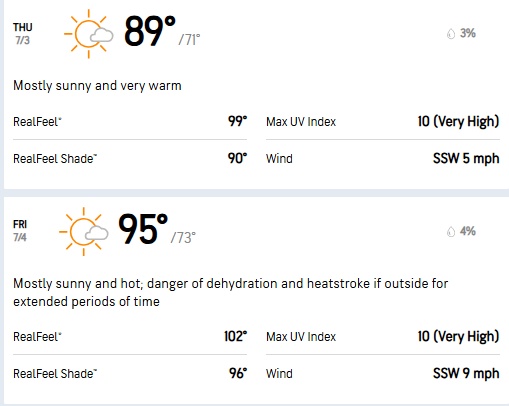The image size is (509, 406).
Task: Select 'Mostly sunny and very warm' description
Action: [97, 86]
